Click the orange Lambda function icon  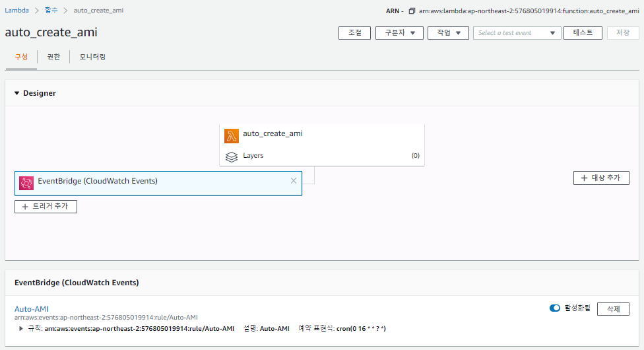(x=232, y=136)
